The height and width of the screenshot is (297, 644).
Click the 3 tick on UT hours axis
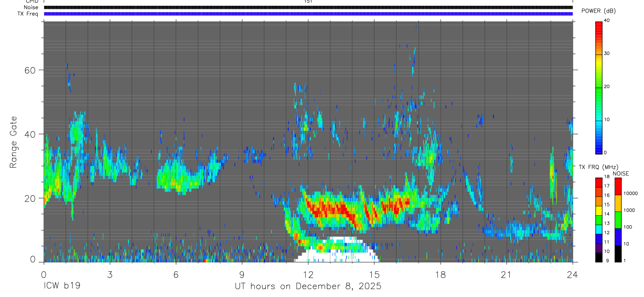pos(110,274)
